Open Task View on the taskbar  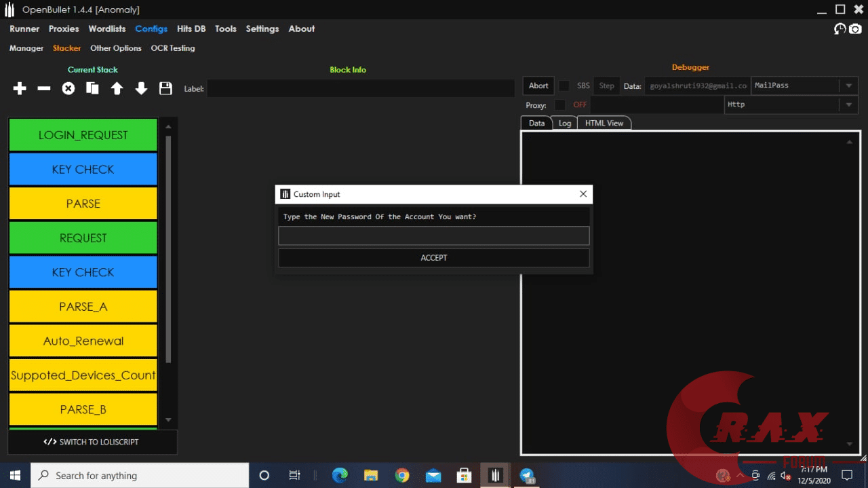point(294,475)
